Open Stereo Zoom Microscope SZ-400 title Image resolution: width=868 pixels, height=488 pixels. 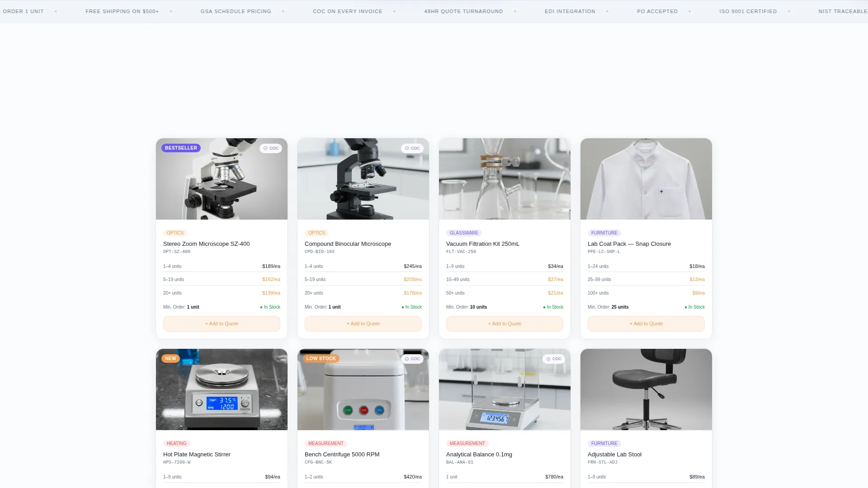(206, 244)
